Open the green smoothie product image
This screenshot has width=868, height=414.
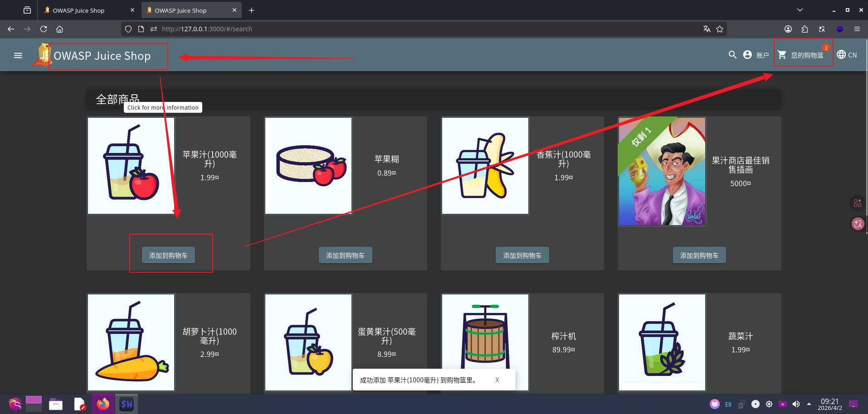pos(662,342)
